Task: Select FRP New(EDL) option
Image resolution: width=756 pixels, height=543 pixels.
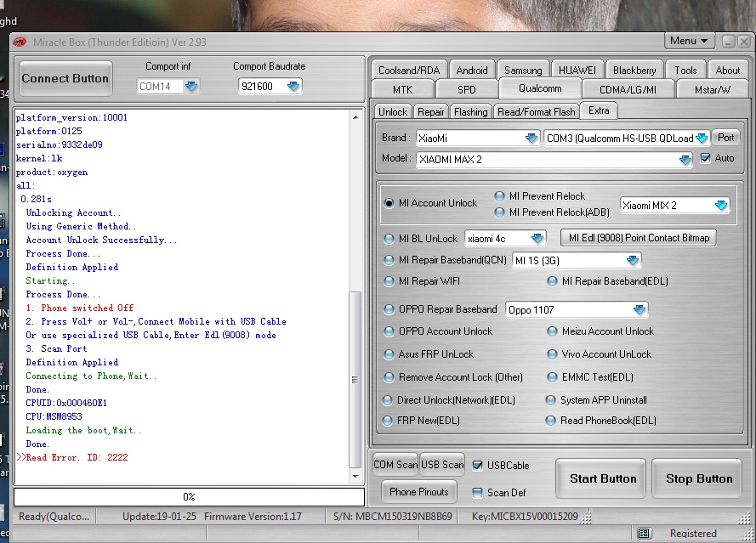Action: click(387, 421)
